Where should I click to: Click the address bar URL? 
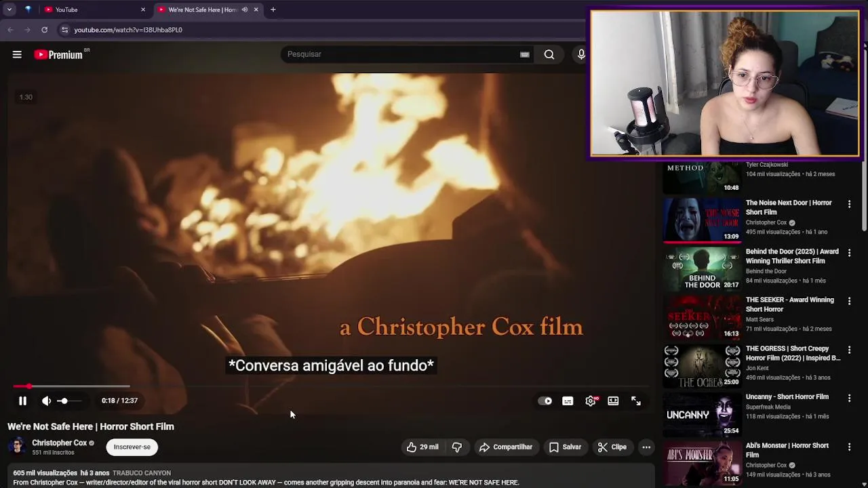128,30
